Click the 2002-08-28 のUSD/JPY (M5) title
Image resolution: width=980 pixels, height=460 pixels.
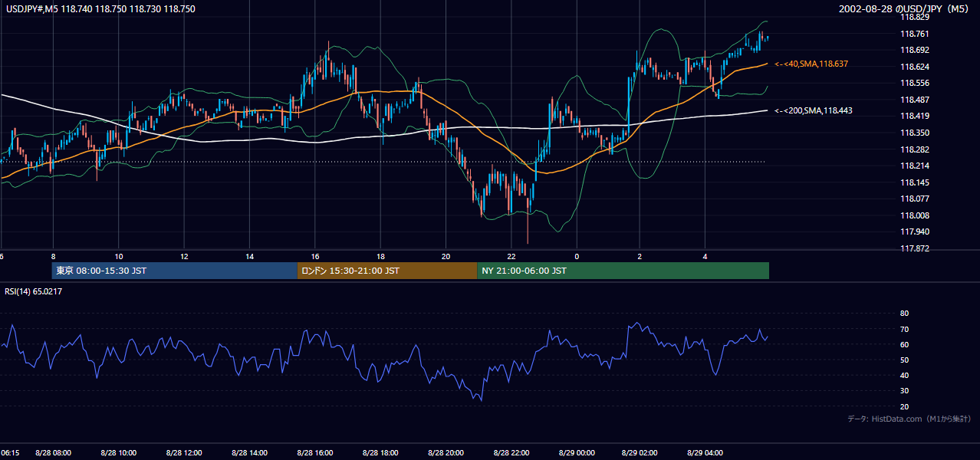tap(905, 8)
